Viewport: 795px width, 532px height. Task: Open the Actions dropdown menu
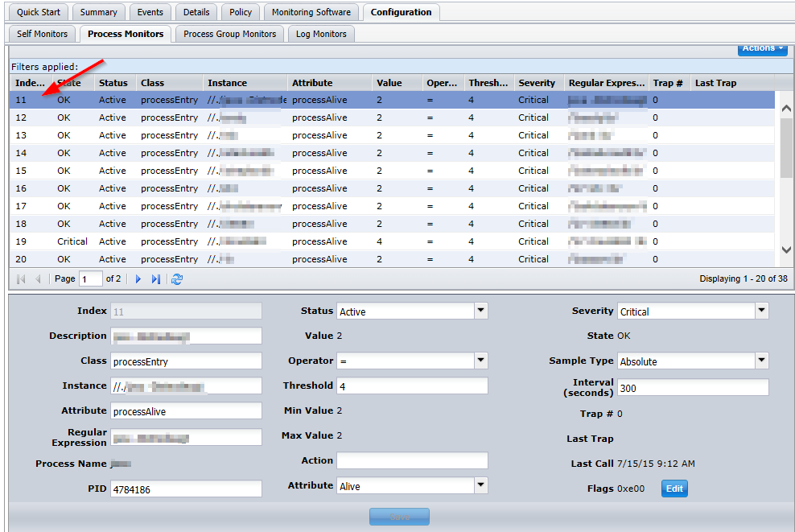point(763,49)
